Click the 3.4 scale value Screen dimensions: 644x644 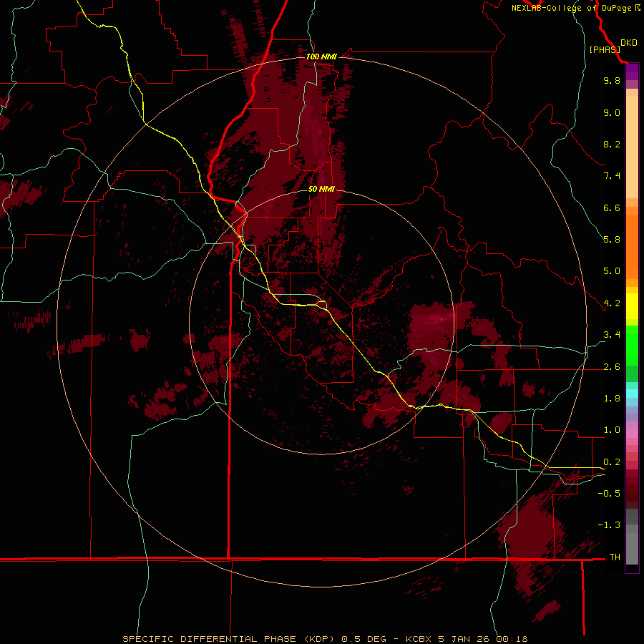[612, 335]
